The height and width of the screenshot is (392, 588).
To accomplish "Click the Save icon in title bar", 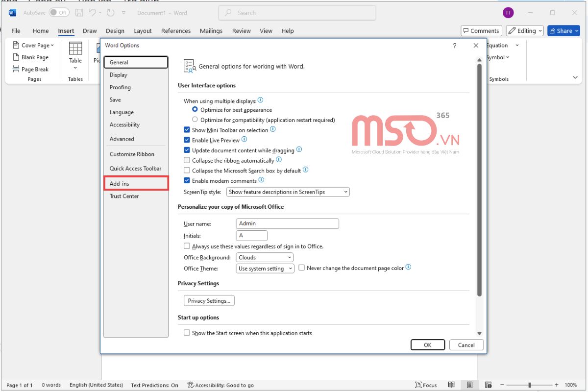I will coord(79,13).
